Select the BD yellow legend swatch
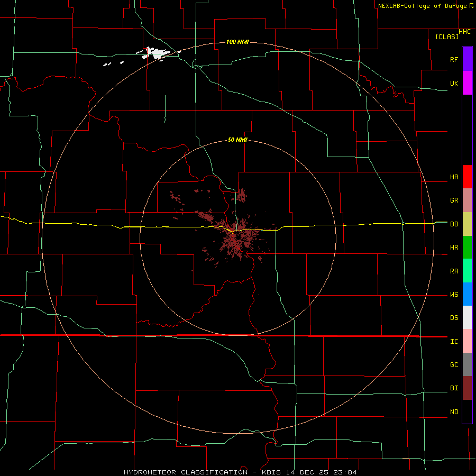476x476 pixels. [x=467, y=224]
